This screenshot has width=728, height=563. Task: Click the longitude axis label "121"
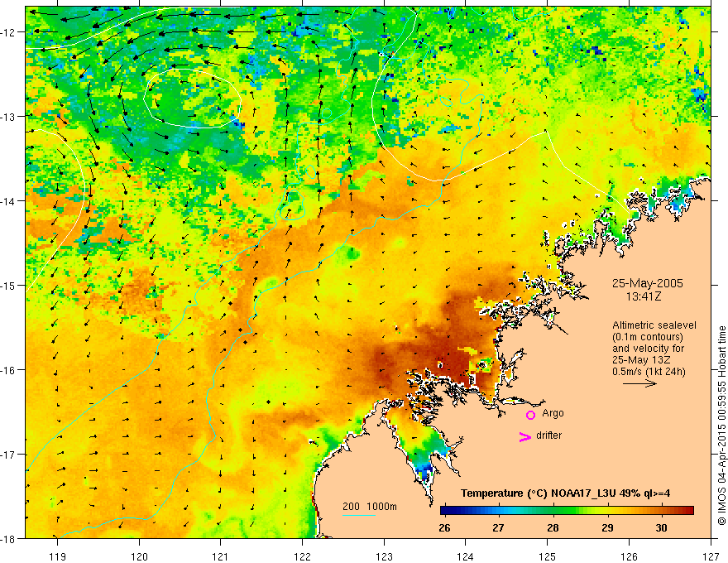(x=221, y=556)
